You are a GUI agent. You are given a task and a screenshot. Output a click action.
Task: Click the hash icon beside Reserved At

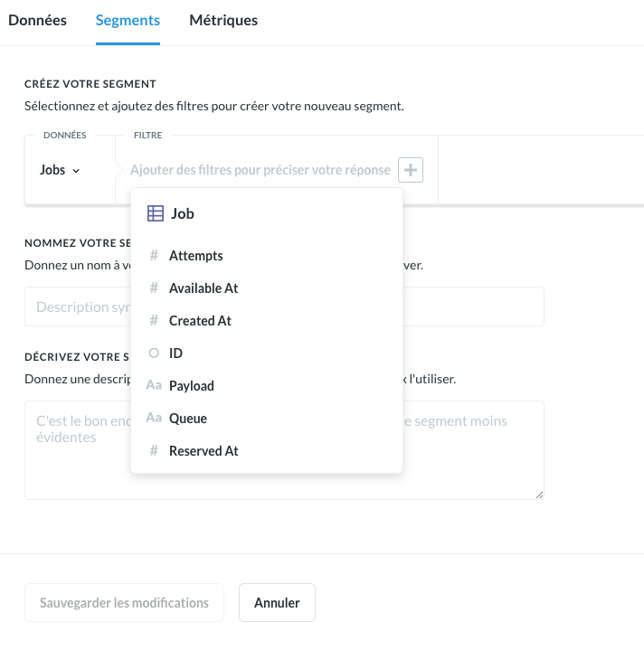(x=154, y=450)
